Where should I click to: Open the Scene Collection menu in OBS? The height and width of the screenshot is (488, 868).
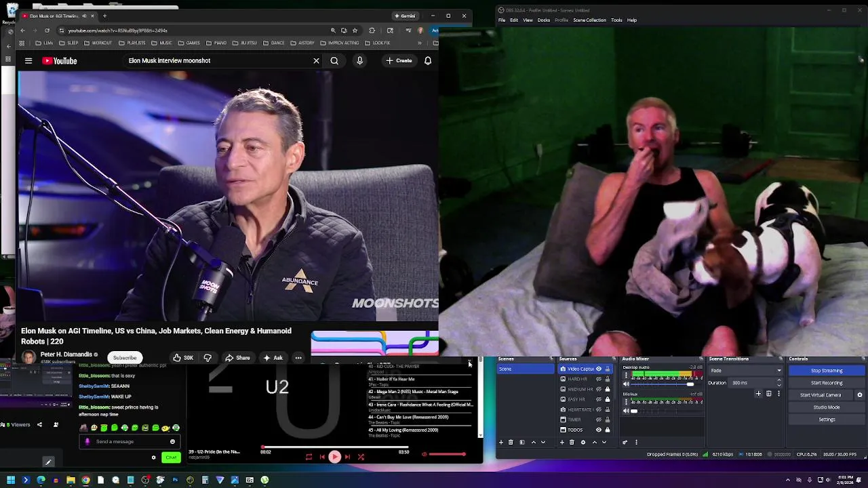(x=589, y=20)
